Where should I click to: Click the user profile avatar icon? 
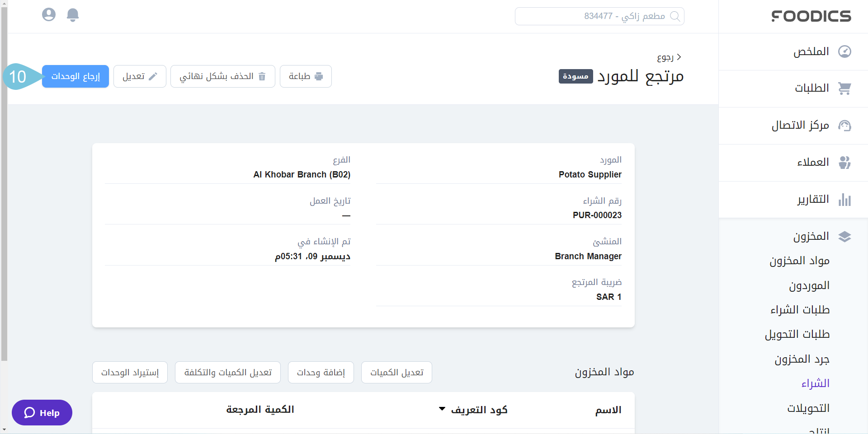(x=49, y=15)
